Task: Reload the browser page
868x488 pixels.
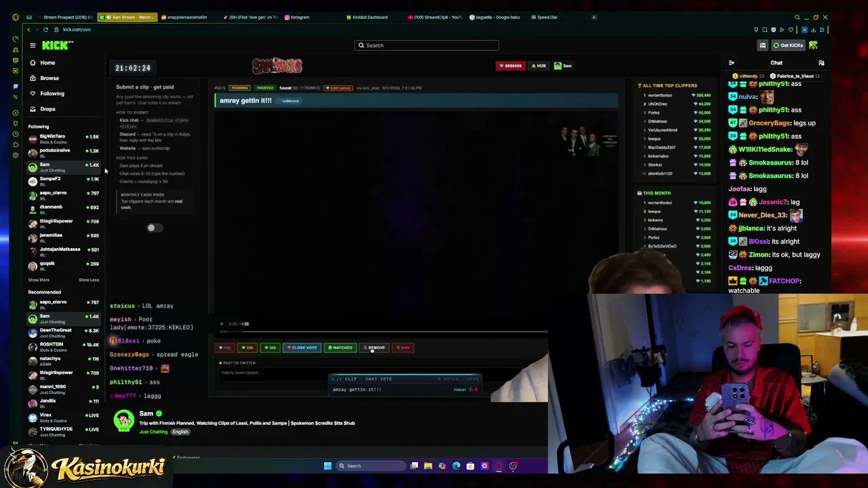Action: coord(45,30)
